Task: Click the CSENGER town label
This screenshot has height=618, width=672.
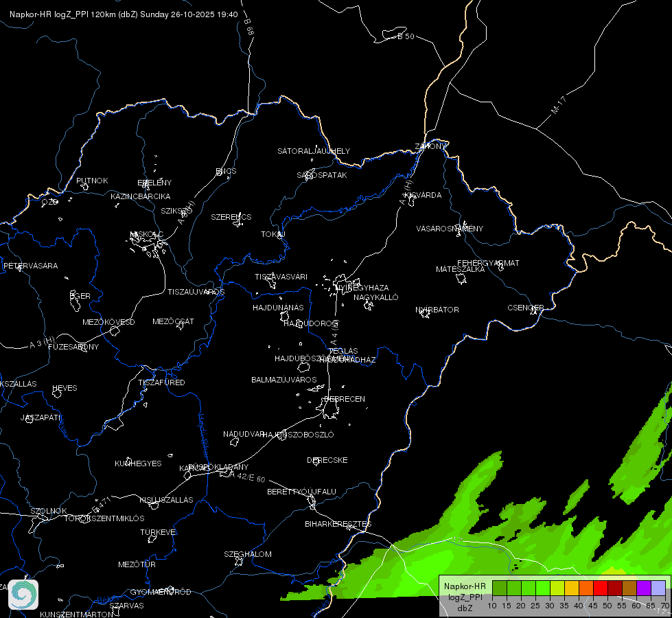Action: point(526,308)
